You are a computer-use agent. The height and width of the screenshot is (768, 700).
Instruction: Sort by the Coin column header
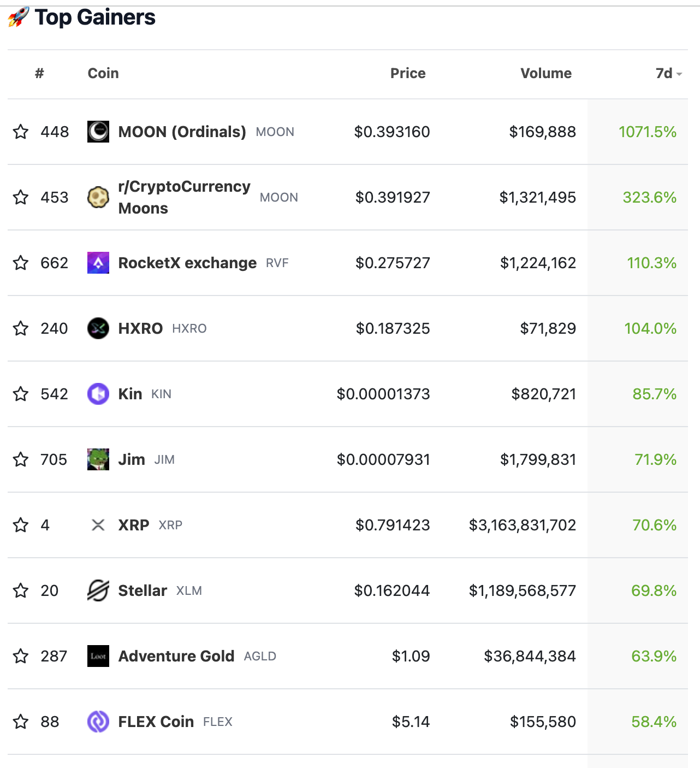[103, 74]
